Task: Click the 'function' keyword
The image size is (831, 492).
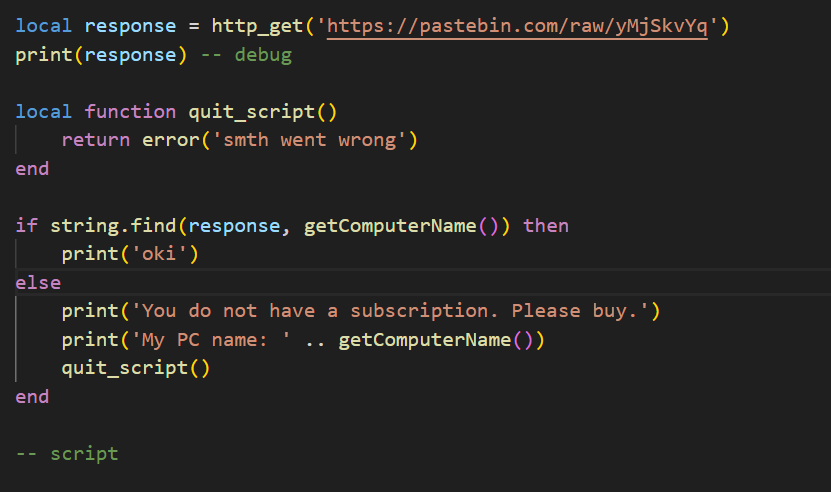Action: pyautogui.click(x=130, y=112)
